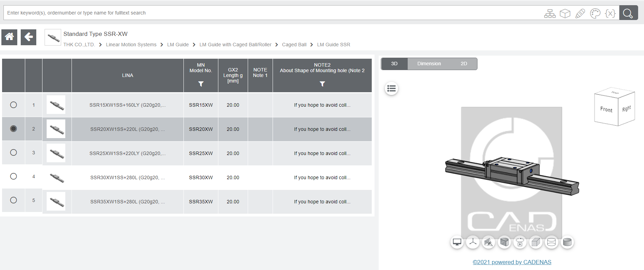Viewport: 644px width, 270px height.
Task: Navigate to Linear Motion Systems breadcrumb
Action: [131, 45]
